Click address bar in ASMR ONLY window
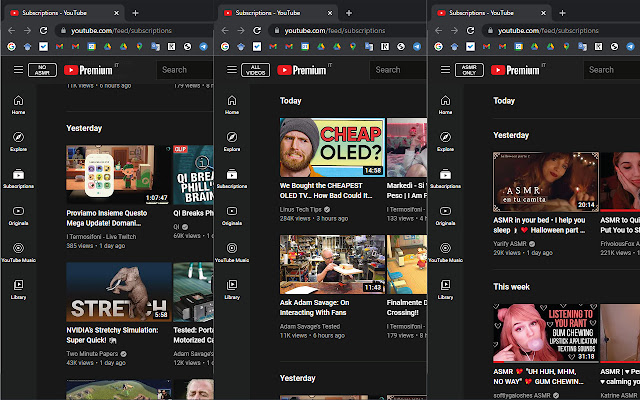The width and height of the screenshot is (640, 400). [x=561, y=31]
